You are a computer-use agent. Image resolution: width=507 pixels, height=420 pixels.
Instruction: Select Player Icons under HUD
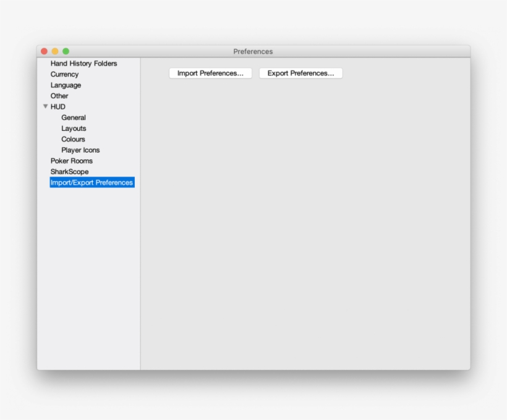pyautogui.click(x=80, y=150)
